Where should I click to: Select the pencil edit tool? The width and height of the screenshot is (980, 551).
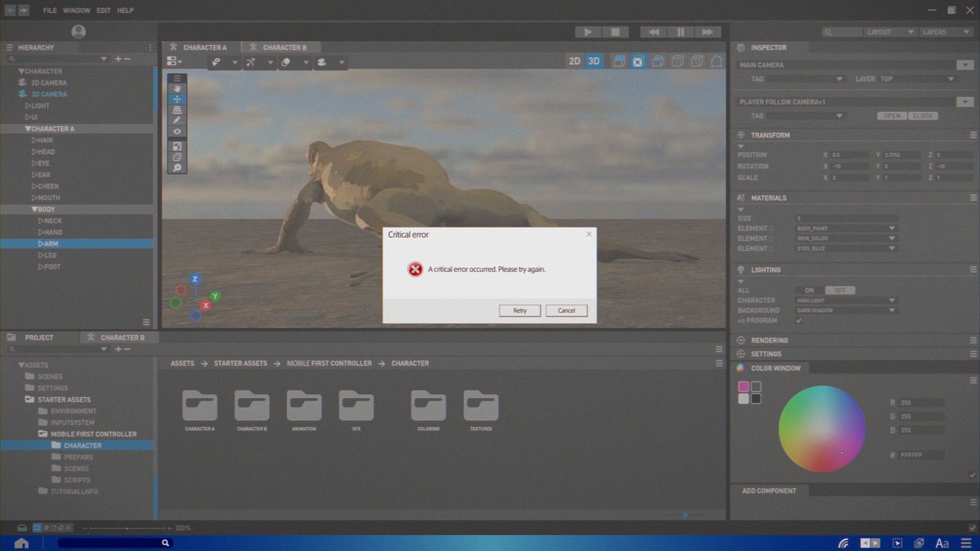pos(177,121)
